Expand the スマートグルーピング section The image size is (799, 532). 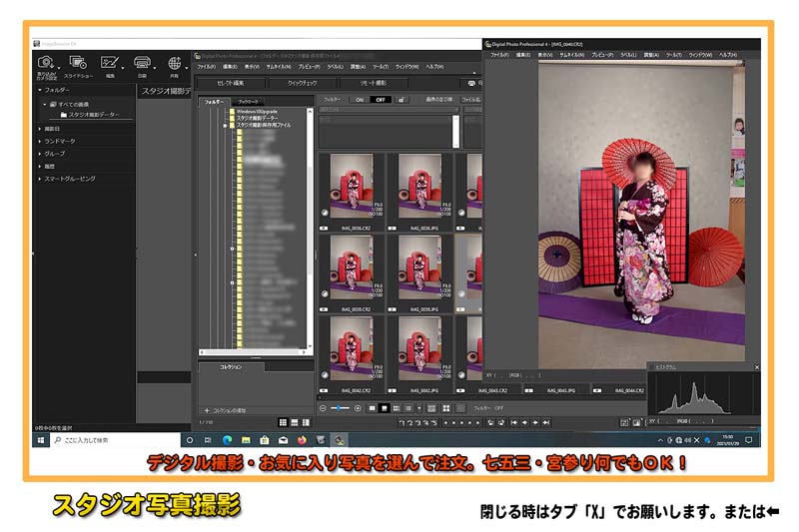coord(40,179)
